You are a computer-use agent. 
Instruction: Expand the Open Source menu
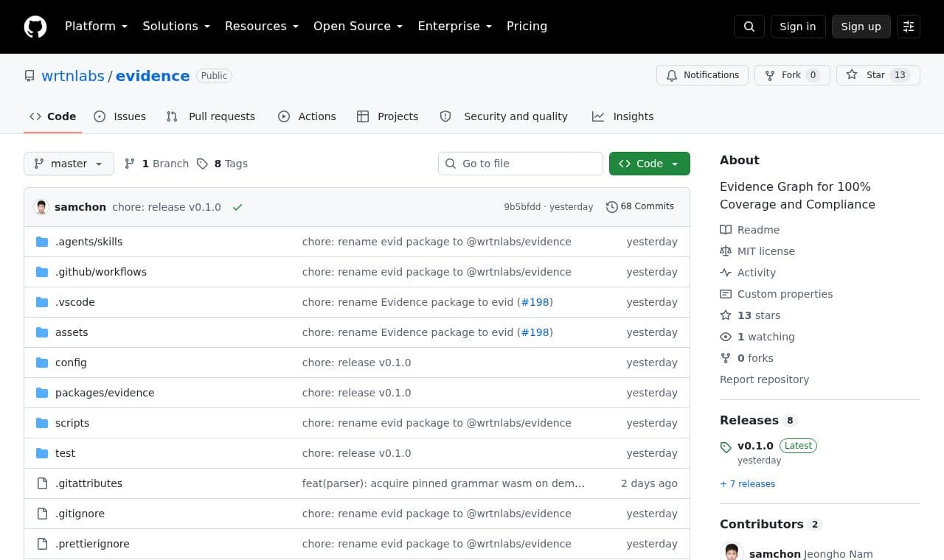click(x=358, y=27)
